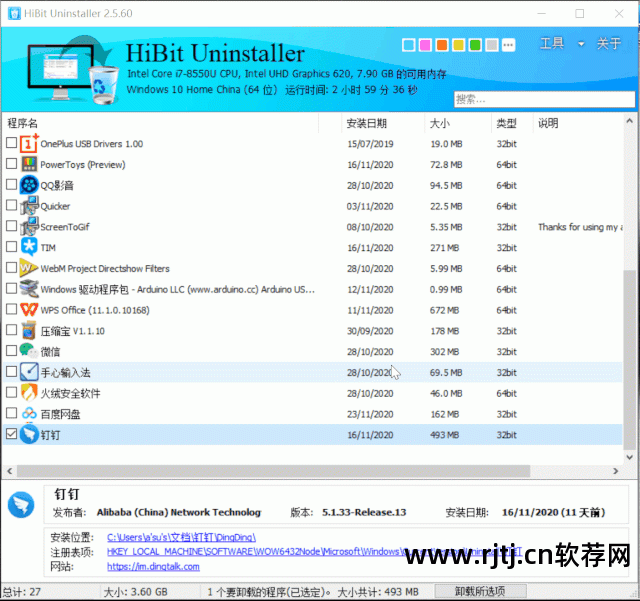Click the 火绒安全软件 icon
Image resolution: width=640 pixels, height=601 pixels.
[x=29, y=393]
